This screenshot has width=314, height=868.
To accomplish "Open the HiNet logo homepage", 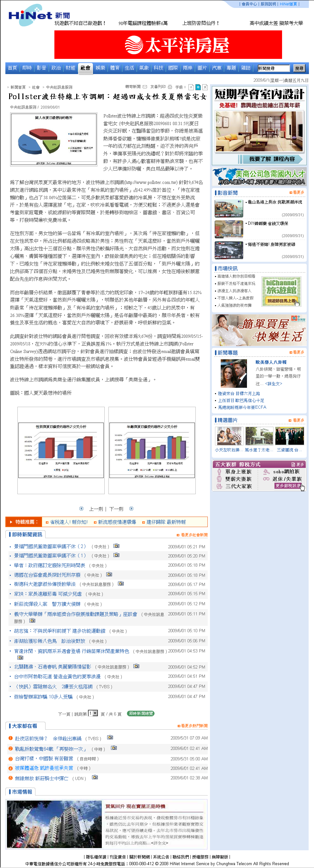I will pos(30,16).
